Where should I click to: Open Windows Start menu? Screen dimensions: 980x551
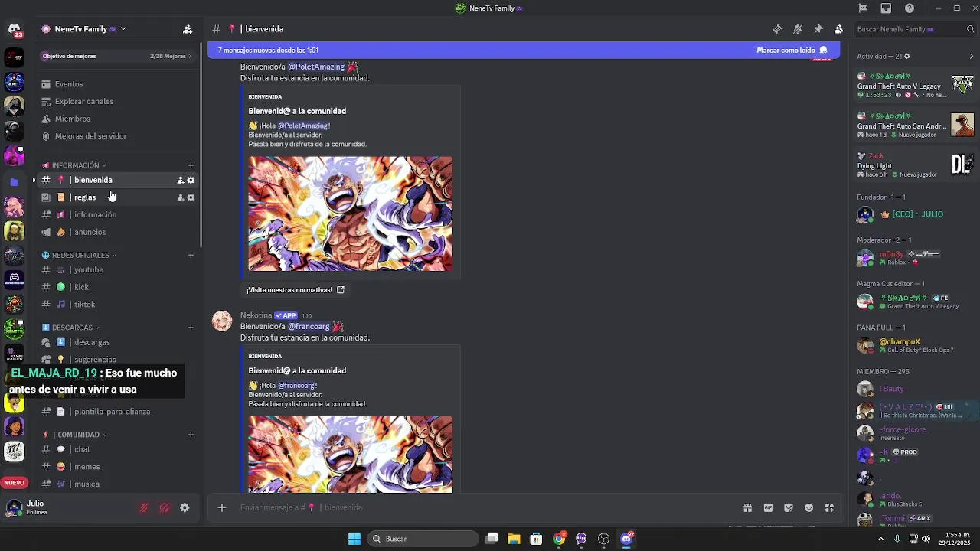pyautogui.click(x=354, y=539)
